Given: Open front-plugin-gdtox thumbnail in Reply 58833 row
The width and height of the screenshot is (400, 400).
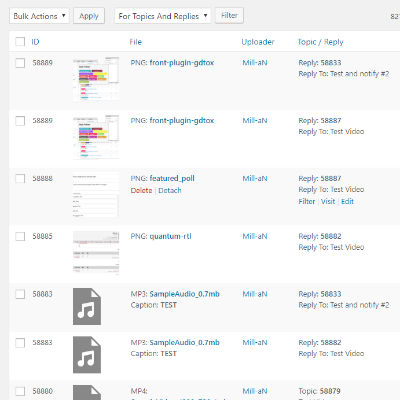Looking at the screenshot, I should tap(96, 79).
